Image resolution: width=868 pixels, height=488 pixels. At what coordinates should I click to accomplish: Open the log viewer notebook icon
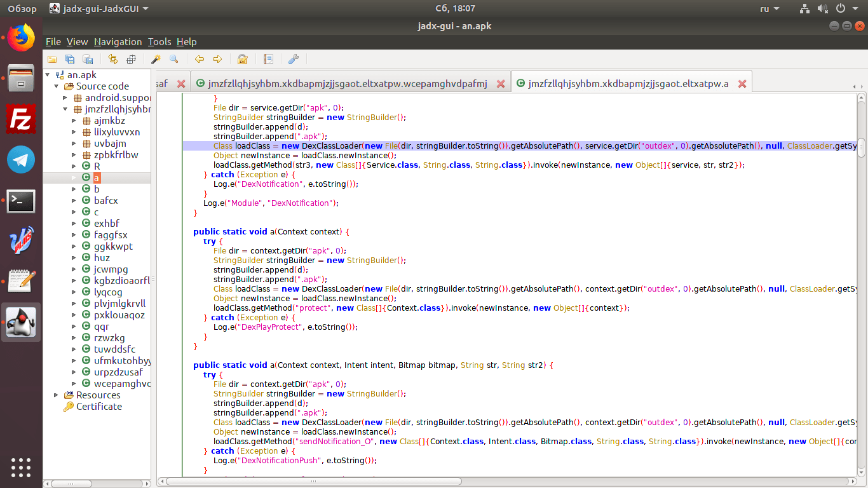click(268, 59)
